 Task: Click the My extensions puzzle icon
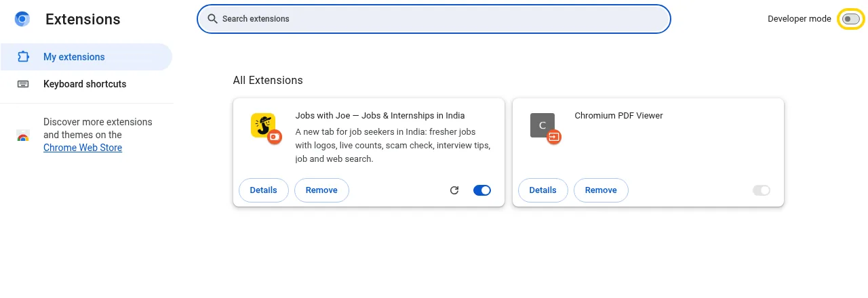pos(23,57)
